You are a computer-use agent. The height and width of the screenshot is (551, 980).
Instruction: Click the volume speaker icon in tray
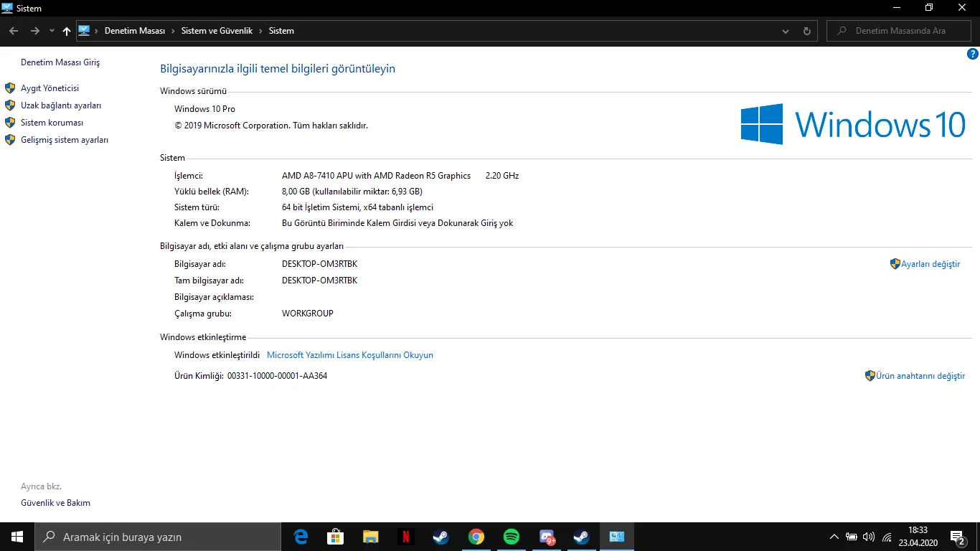coord(869,537)
